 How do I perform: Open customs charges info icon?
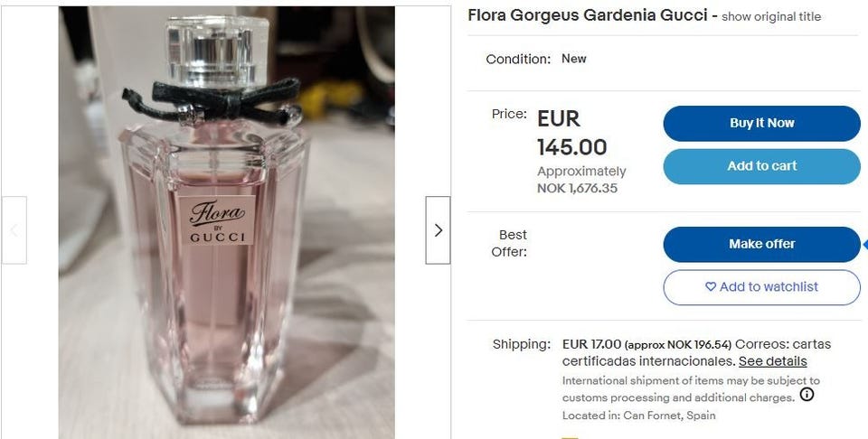pyautogui.click(x=807, y=395)
